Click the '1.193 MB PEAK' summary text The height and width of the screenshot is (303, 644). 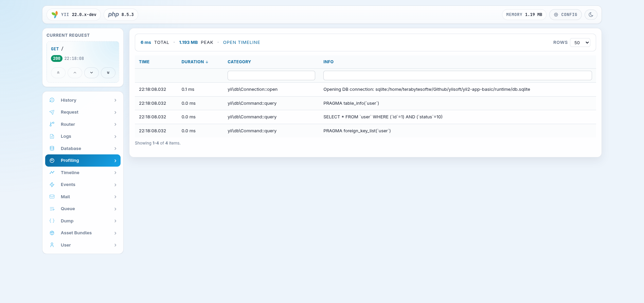point(196,43)
